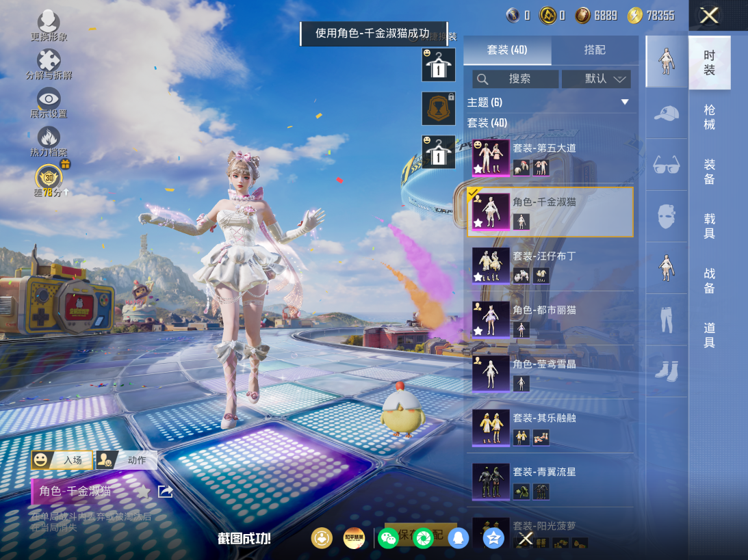Toggle the 动作 action emote button
Image resolution: width=748 pixels, height=560 pixels.
click(127, 460)
